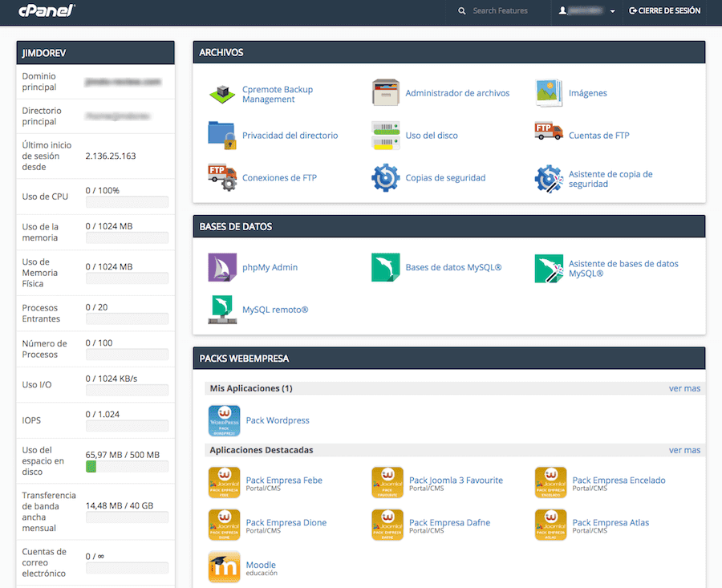Image resolution: width=722 pixels, height=588 pixels.
Task: Click CIERRE DE SESIÓN to log out
Action: [664, 10]
